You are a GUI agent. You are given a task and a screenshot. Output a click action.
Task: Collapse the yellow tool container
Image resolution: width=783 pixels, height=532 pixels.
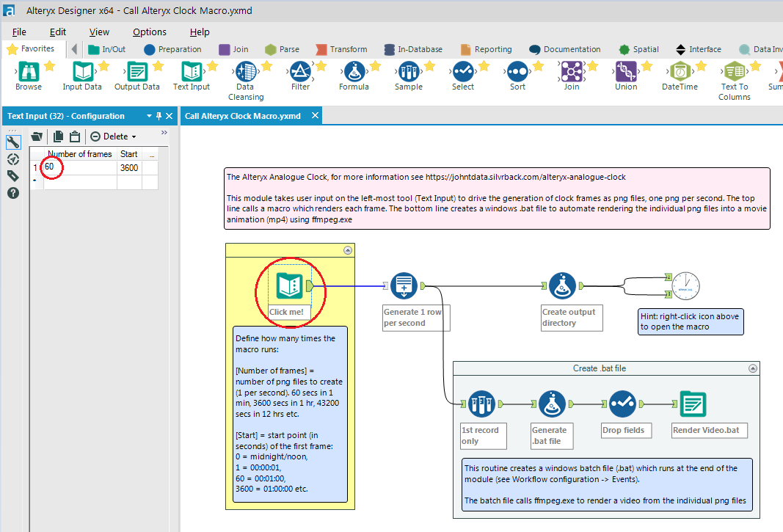(x=348, y=250)
